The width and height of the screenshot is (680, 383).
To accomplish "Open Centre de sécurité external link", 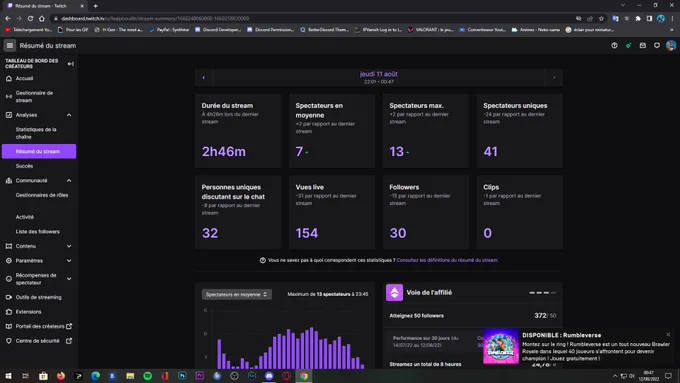I will tap(39, 341).
